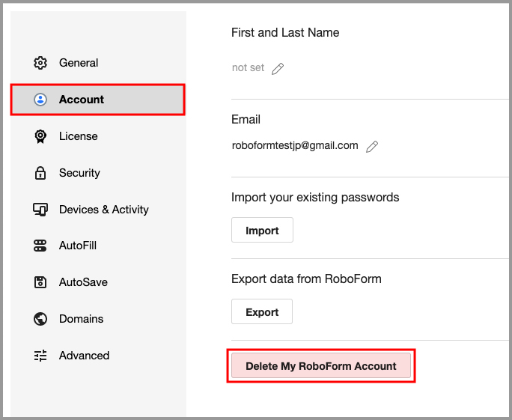Open the General settings section
512x420 pixels.
pos(98,63)
